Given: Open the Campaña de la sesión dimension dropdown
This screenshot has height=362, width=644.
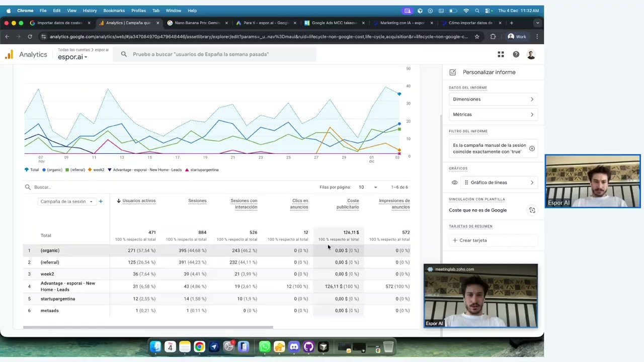Looking at the screenshot, I should [66, 202].
